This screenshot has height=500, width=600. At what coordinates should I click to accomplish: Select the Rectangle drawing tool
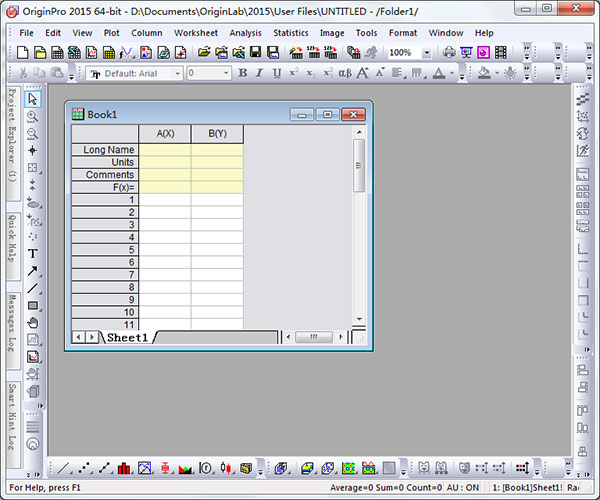[33, 305]
